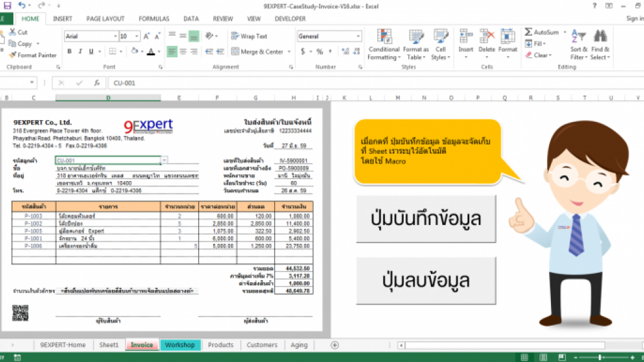Screen dimensions: 644x362
Task: Adjust the zoom slider in status bar
Action: coord(601,358)
